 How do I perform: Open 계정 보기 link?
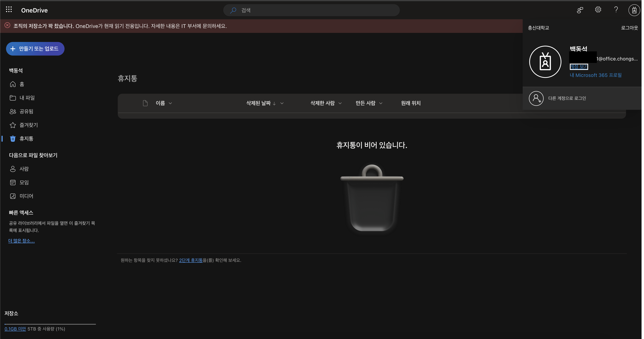click(579, 67)
